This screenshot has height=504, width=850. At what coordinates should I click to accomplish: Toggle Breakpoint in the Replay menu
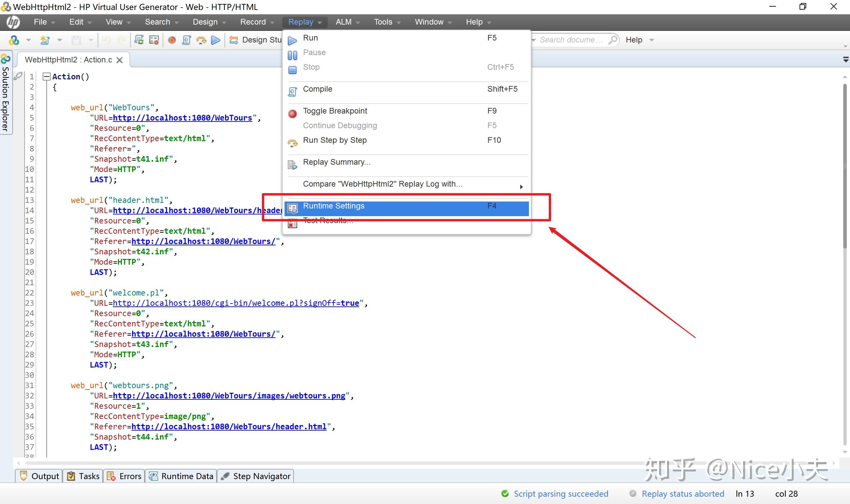(x=335, y=111)
